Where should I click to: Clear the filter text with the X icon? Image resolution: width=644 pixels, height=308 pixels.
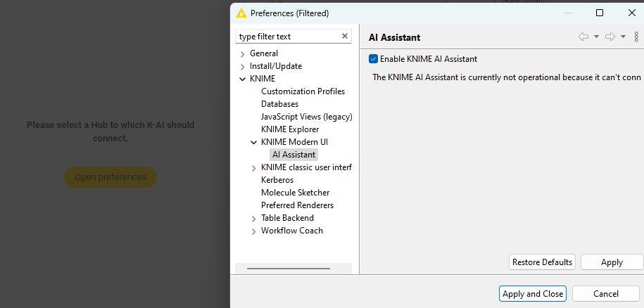tap(345, 36)
